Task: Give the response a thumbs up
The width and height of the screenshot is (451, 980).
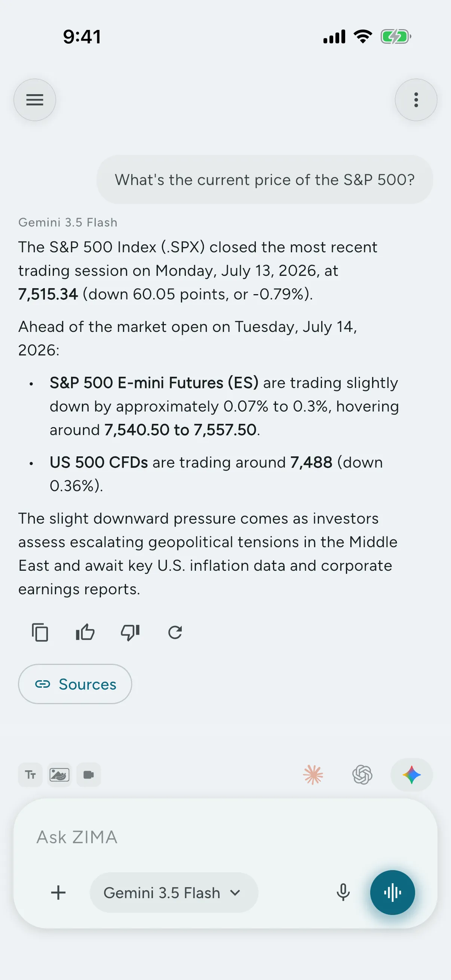Action: coord(85,632)
